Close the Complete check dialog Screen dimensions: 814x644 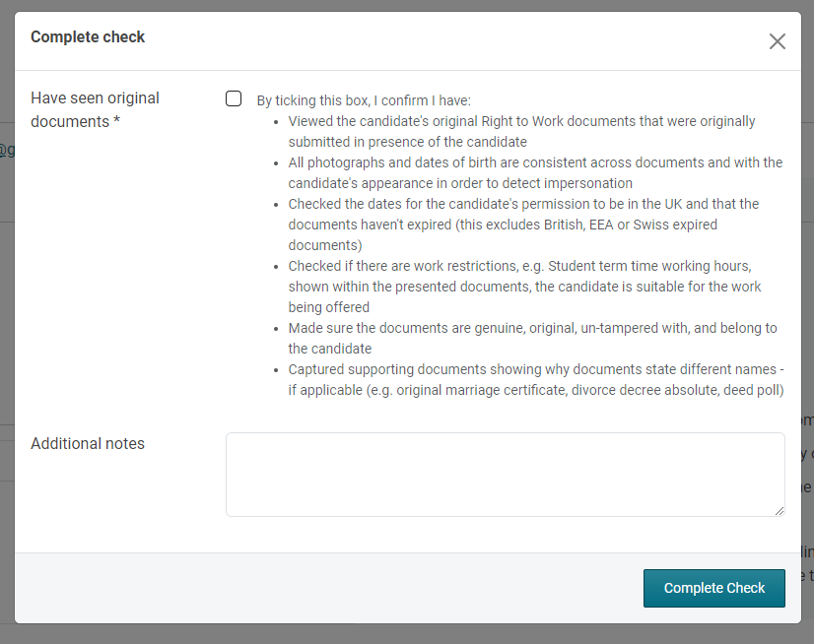point(778,41)
